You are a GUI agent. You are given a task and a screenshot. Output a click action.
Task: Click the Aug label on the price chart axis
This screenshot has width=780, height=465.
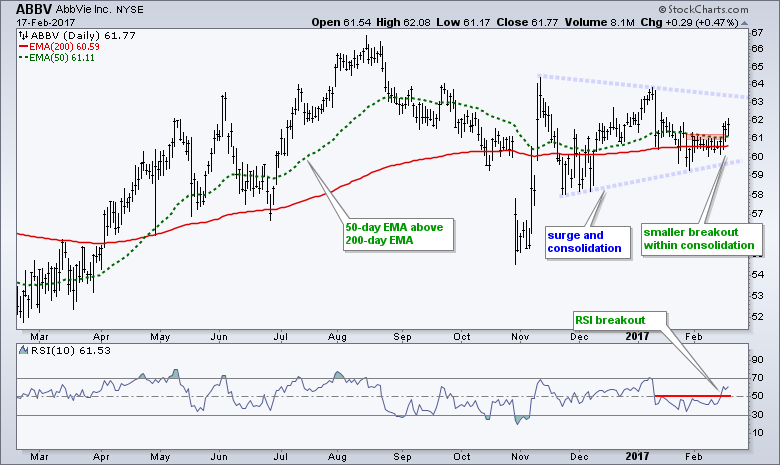(337, 337)
